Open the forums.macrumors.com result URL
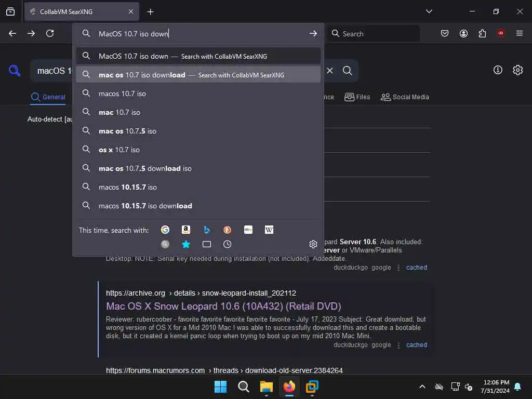Screen dimensions: 532x399 coord(224,370)
